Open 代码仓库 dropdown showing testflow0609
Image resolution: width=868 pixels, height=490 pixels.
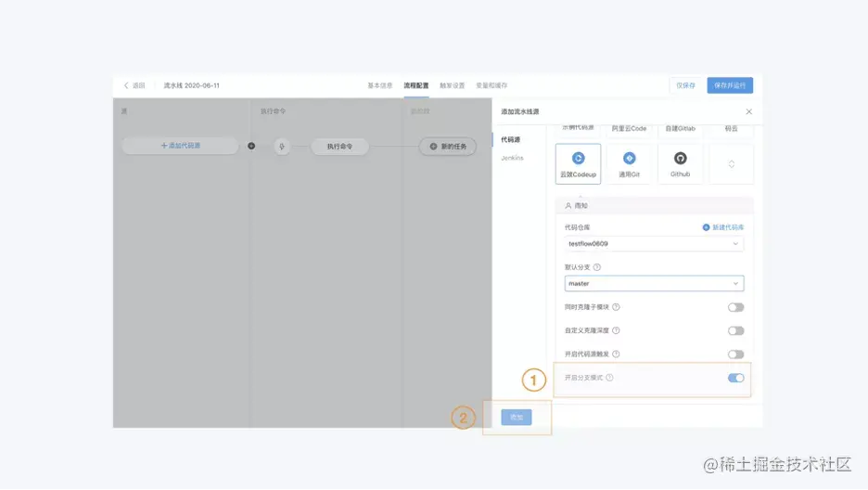pyautogui.click(x=654, y=244)
